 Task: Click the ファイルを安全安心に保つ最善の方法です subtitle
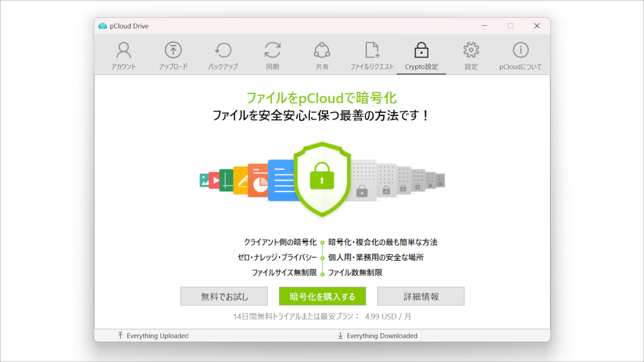tap(321, 115)
